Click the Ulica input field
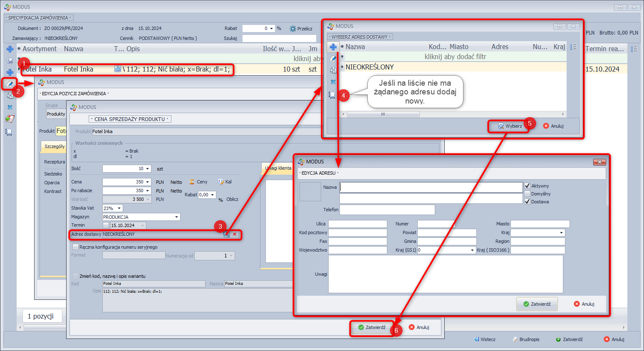The width and height of the screenshot is (644, 351). tap(358, 224)
